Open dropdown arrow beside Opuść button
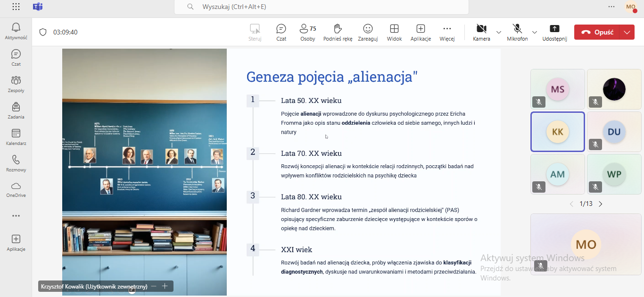644x297 pixels. tap(627, 32)
